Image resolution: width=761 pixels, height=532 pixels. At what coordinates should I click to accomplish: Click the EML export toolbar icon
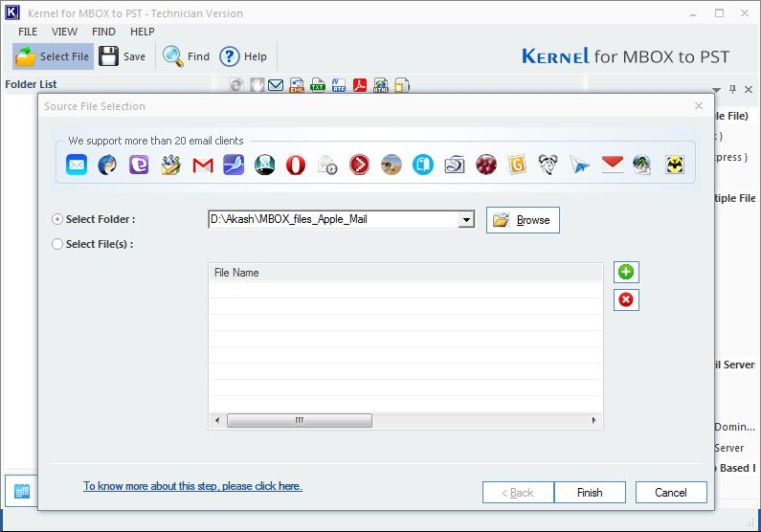tap(297, 85)
